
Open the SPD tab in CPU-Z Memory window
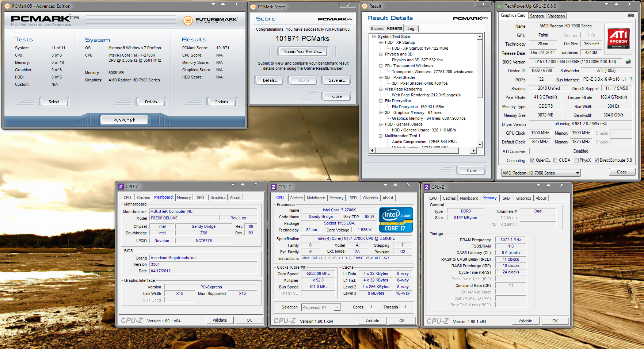[506, 198]
